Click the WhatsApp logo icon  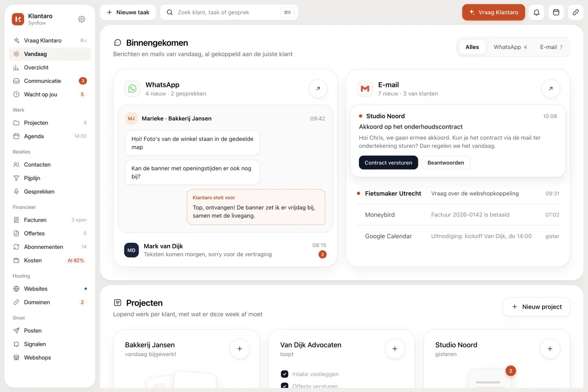point(132,89)
